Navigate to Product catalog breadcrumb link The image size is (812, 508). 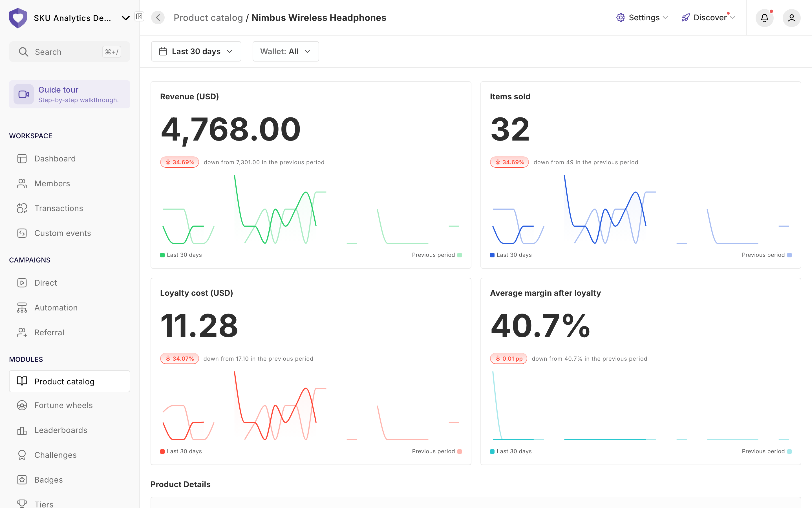208,17
